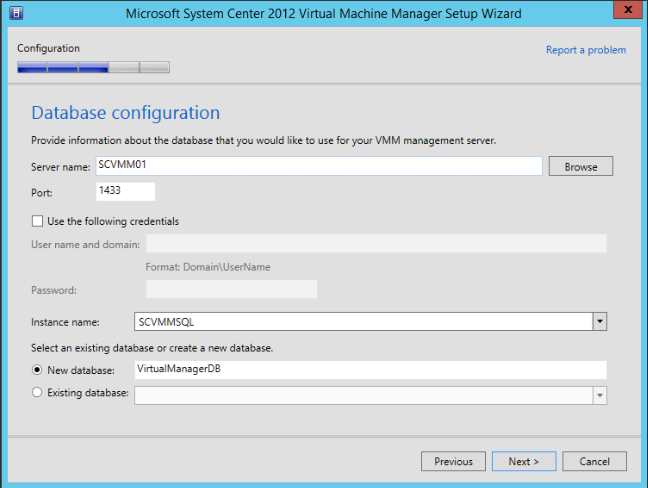Open the Report a problem link
The image size is (648, 488).
585,50
